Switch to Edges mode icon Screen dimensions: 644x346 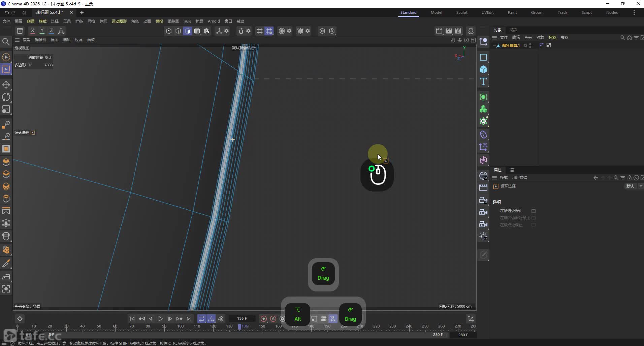pos(178,31)
